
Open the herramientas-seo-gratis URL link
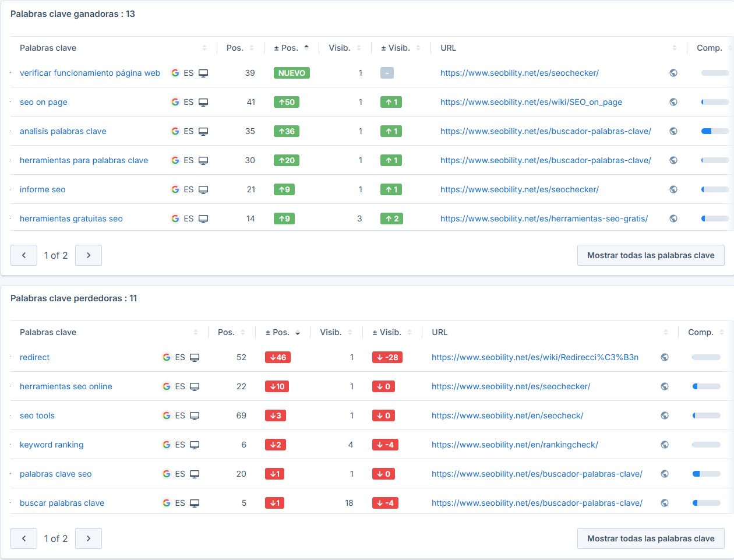click(544, 219)
